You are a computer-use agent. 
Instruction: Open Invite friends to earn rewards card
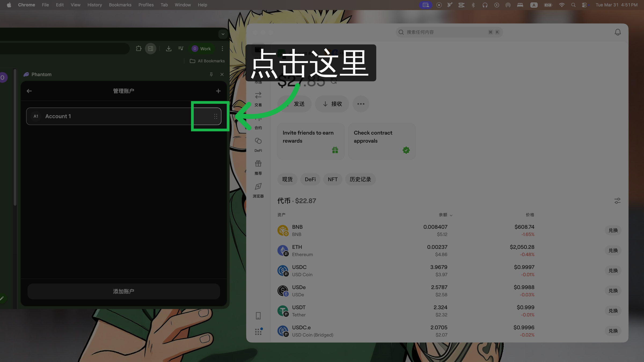(311, 141)
